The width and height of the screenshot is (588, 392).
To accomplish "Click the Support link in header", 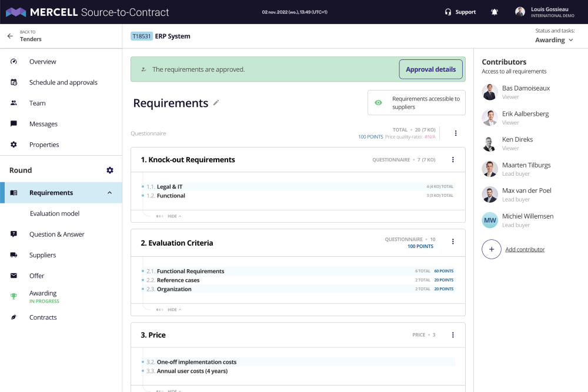I will (460, 12).
